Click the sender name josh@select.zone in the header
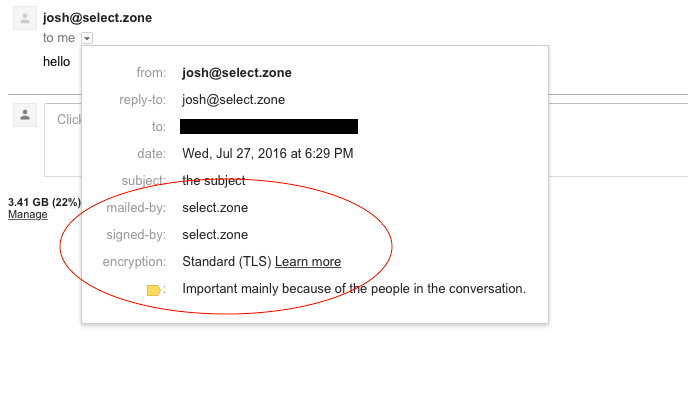The width and height of the screenshot is (688, 393). (x=97, y=18)
